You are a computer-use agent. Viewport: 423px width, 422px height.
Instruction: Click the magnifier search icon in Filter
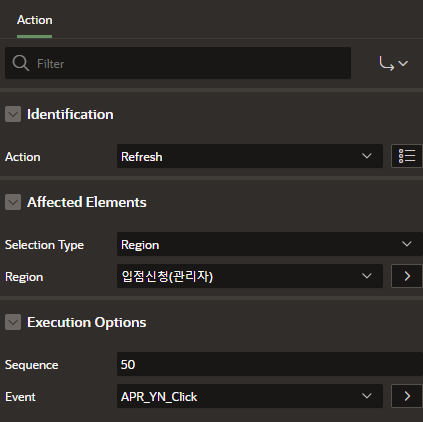pos(21,63)
